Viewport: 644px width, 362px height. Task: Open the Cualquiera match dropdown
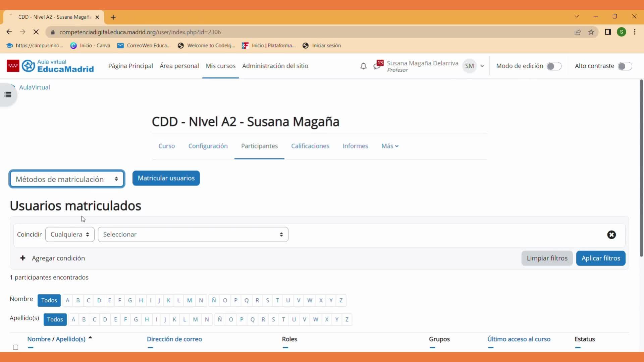click(70, 234)
